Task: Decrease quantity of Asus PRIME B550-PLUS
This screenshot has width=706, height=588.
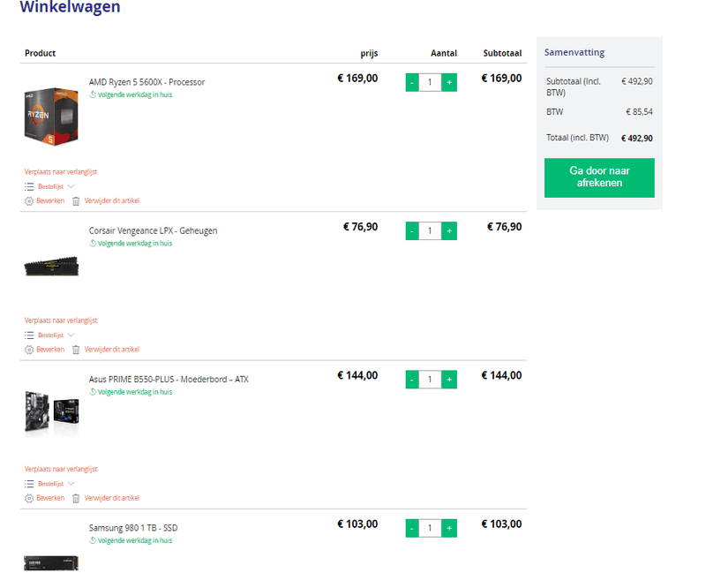Action: (x=412, y=380)
